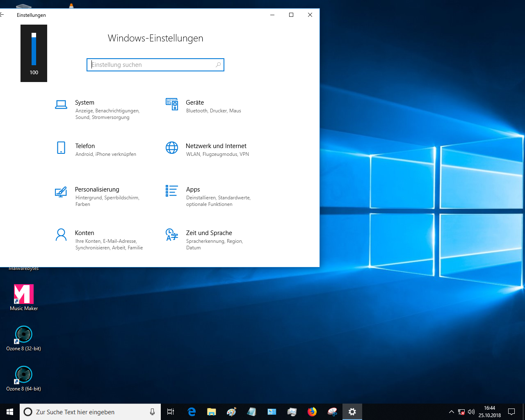
Task: Click the clock showing 16:44
Action: (x=490, y=408)
